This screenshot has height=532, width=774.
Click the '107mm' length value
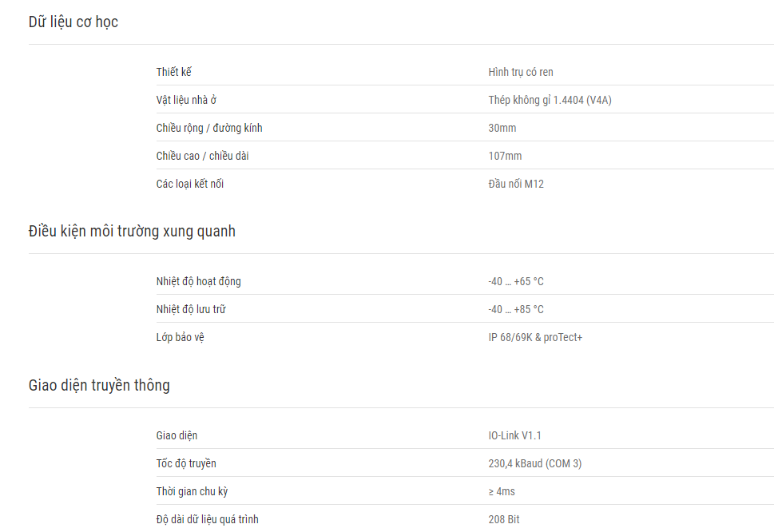click(x=505, y=156)
